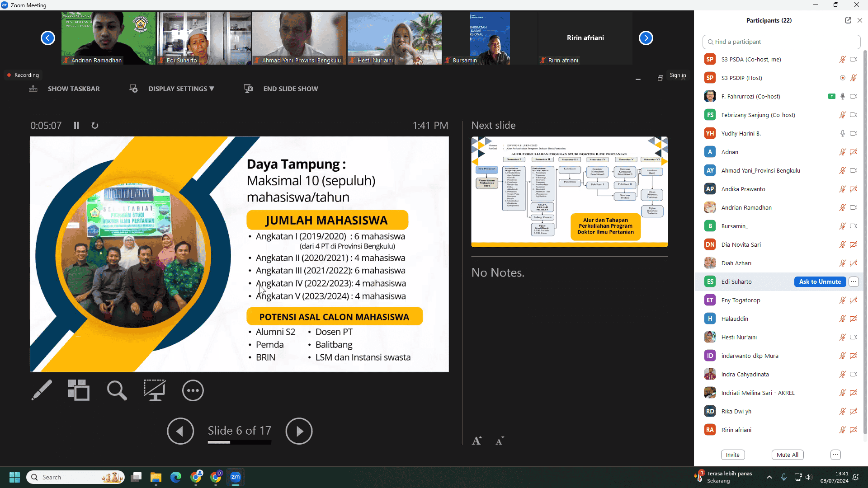Open the see all slides grid
Viewport: 868px width, 488px height.
point(79,390)
